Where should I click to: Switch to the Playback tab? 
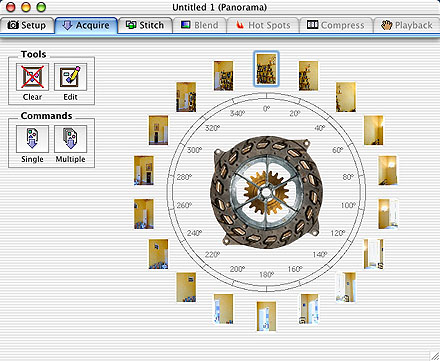tap(407, 25)
